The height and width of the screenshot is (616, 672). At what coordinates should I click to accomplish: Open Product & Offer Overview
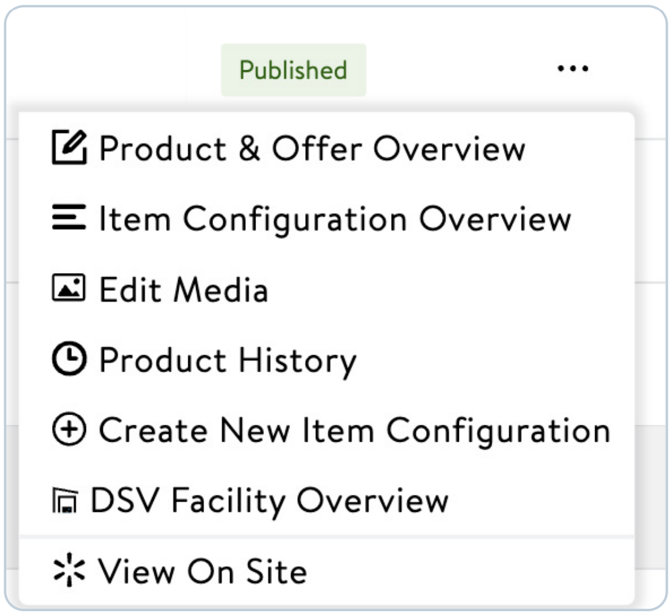click(x=312, y=149)
